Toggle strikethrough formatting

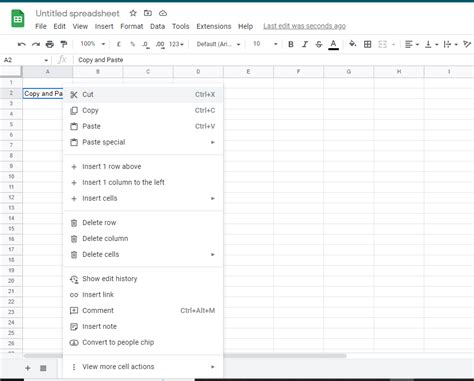pos(319,44)
